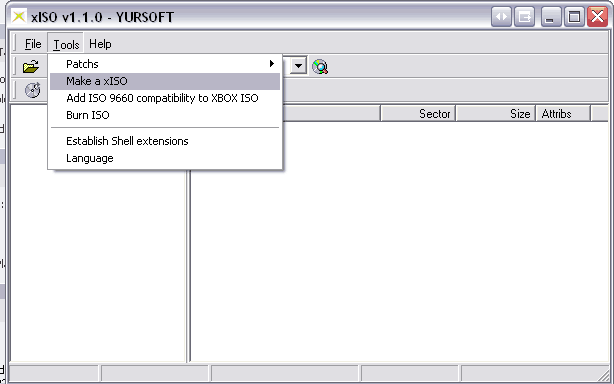Viewport: 614px width, 384px height.
Task: Expand the Patchs submenu
Action: point(165,64)
